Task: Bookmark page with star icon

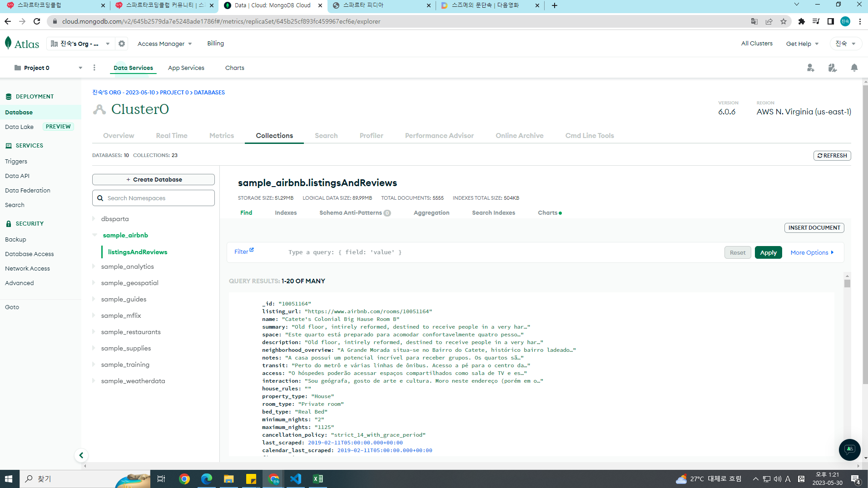Action: tap(784, 21)
